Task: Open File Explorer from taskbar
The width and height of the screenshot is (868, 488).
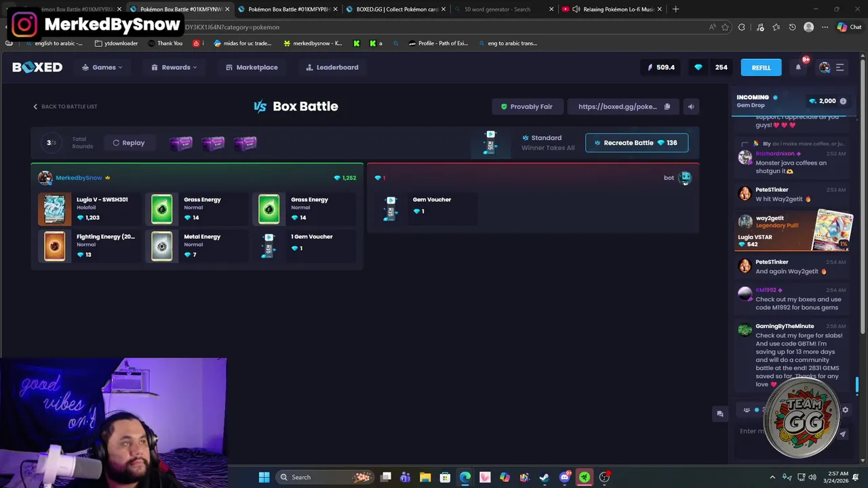Action: pos(425,477)
